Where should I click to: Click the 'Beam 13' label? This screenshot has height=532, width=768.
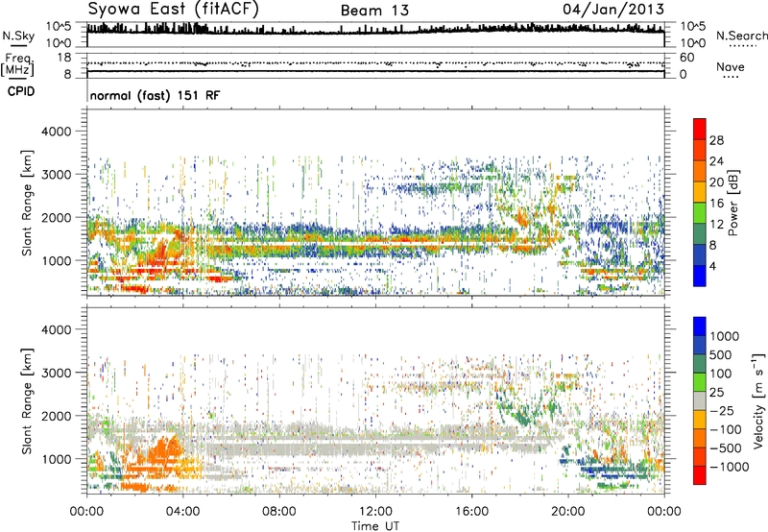374,11
